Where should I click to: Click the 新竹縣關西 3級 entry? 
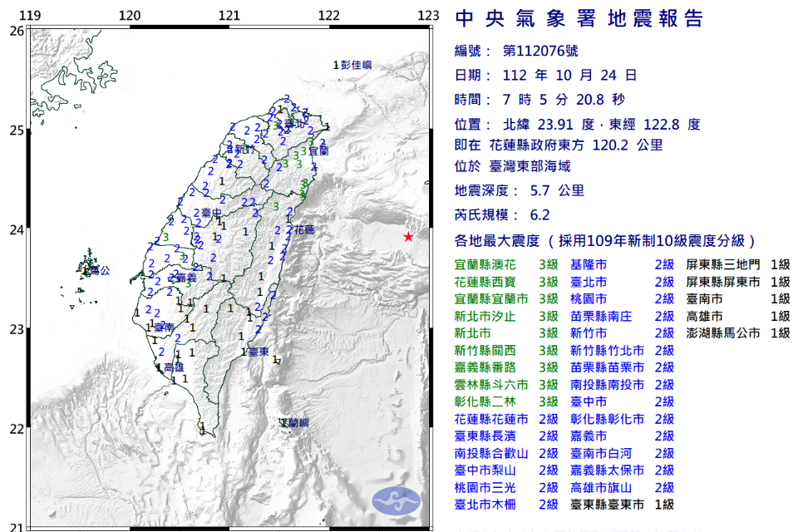(506, 351)
